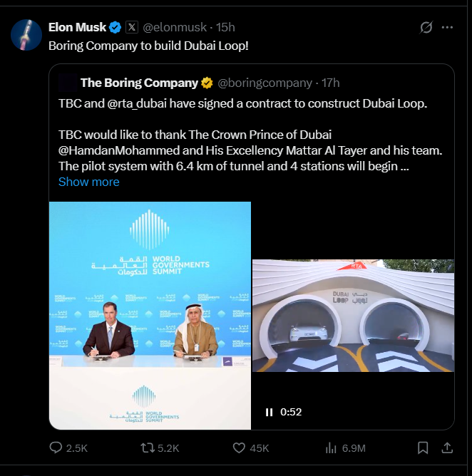Like the tweet with the heart icon
The image size is (472, 476).
(x=240, y=447)
